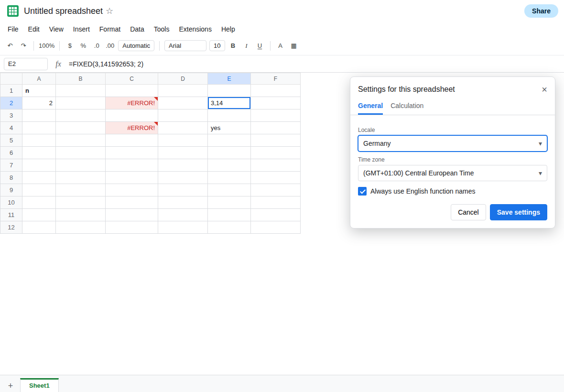Cancel the settings dialog
This screenshot has height=392, width=564.
pos(468,212)
